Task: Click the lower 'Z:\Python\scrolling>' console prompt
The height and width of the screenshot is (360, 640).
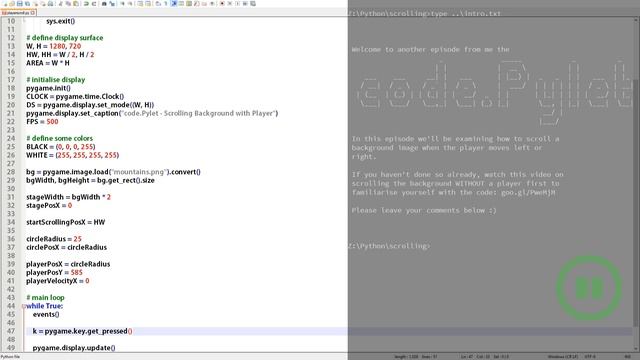Action: pyautogui.click(x=389, y=246)
